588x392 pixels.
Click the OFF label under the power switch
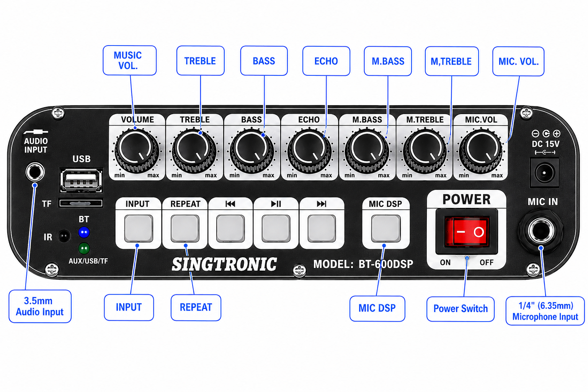(x=487, y=263)
